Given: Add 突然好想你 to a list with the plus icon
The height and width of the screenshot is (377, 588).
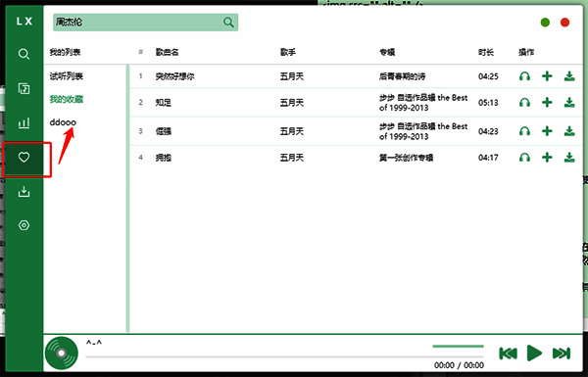Looking at the screenshot, I should (x=547, y=76).
